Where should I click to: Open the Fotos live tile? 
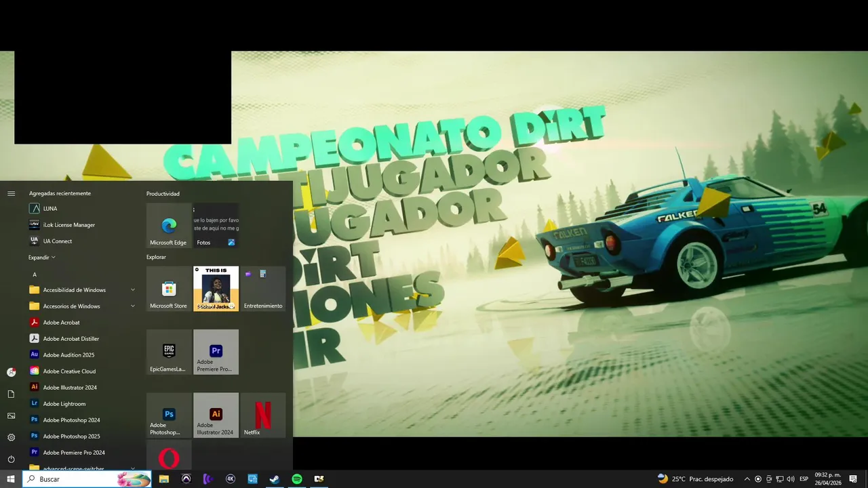[x=216, y=226]
